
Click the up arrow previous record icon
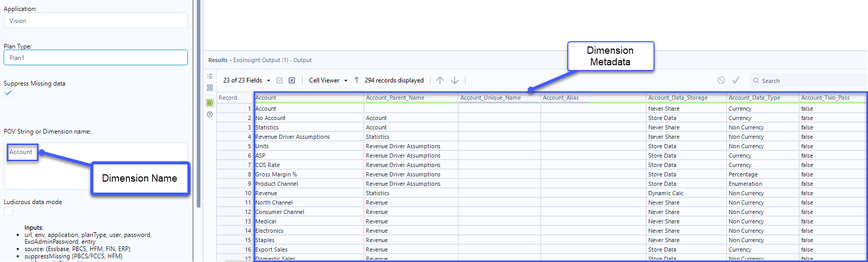[440, 80]
